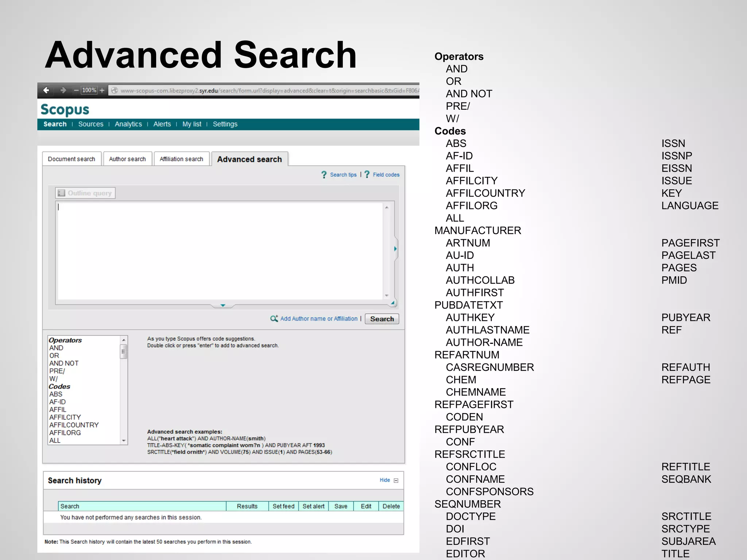Expand query box using bottom arrow

(223, 306)
